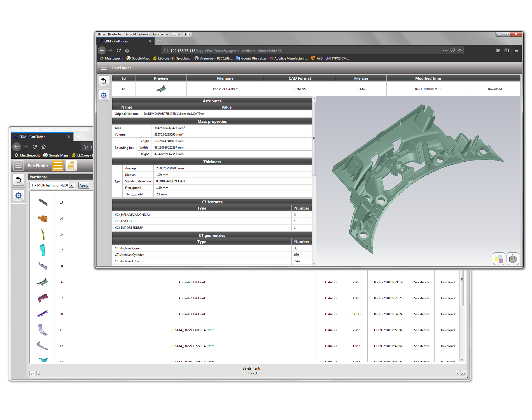Download the konsole3.CATPart file

tap(447, 314)
